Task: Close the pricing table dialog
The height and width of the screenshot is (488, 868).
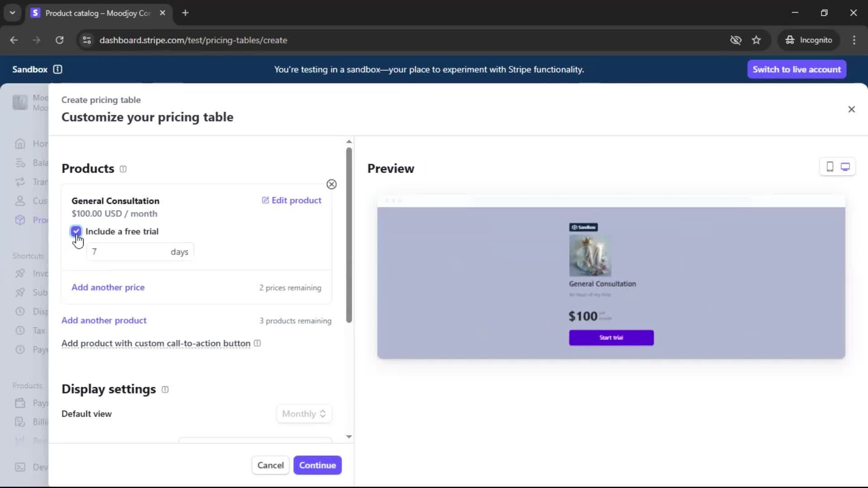Action: pos(851,109)
